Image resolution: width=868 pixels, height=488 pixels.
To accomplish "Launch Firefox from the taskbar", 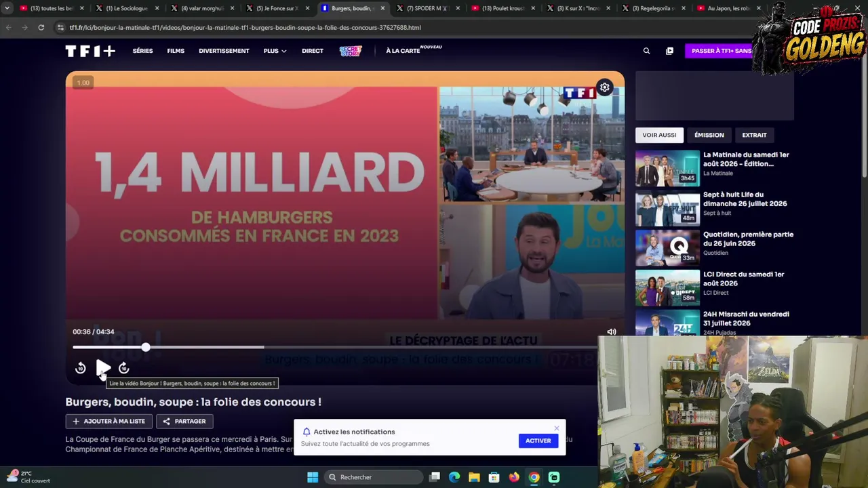I will (x=514, y=477).
